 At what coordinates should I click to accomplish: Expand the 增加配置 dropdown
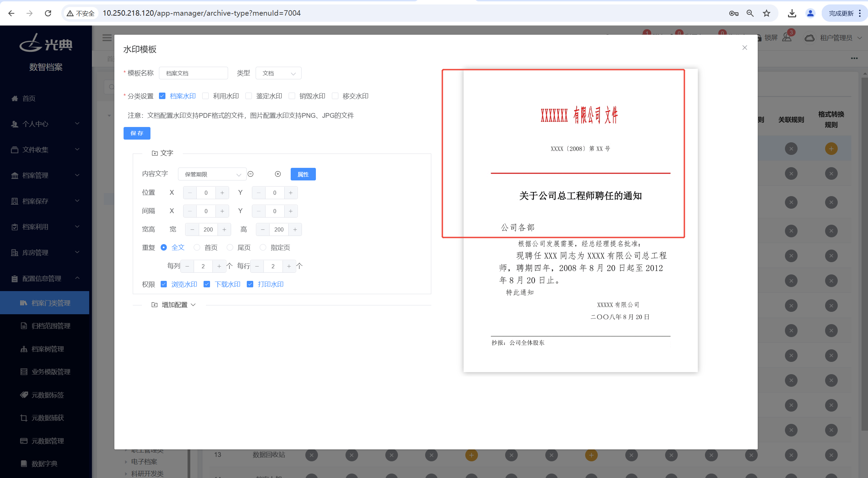tap(174, 305)
